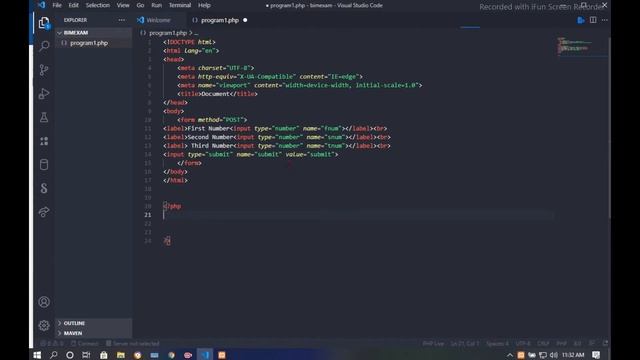Open the Windows Start menu
This screenshot has width=640, height=360.
click(x=37, y=355)
